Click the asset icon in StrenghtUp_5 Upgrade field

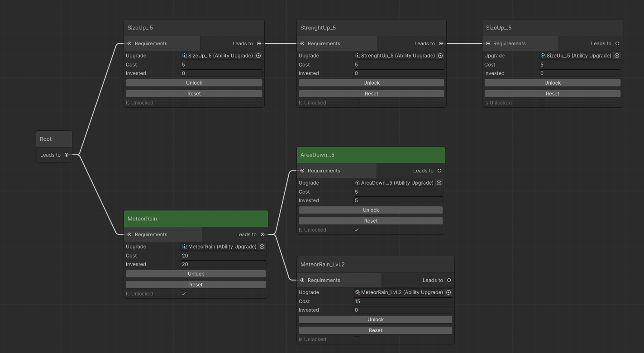(358, 56)
